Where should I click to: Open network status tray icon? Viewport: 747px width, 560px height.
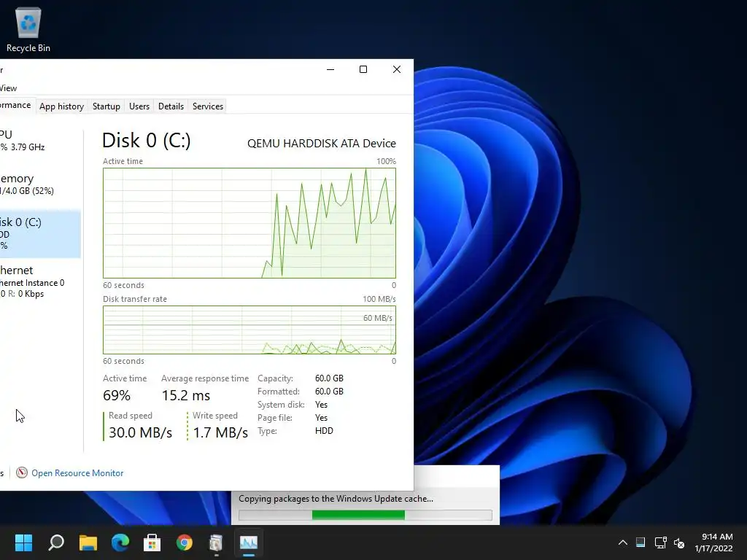coord(660,542)
